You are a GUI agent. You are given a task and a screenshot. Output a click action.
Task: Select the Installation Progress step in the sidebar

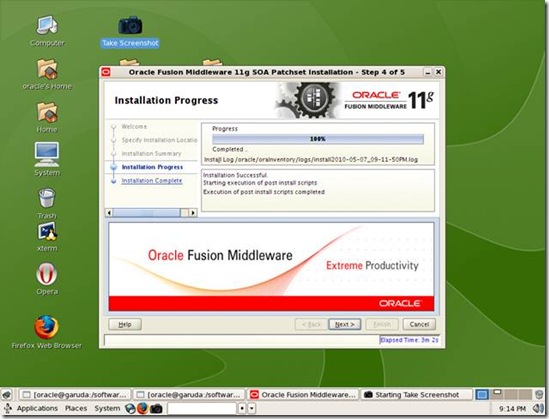(152, 167)
